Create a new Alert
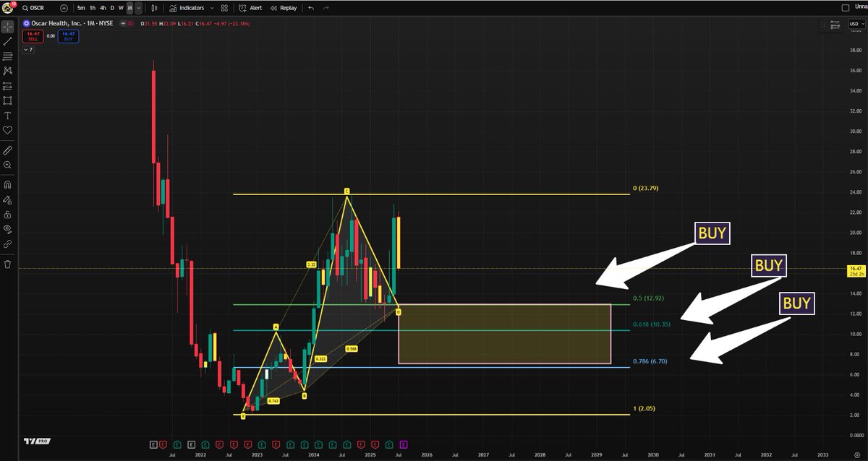 pyautogui.click(x=250, y=8)
